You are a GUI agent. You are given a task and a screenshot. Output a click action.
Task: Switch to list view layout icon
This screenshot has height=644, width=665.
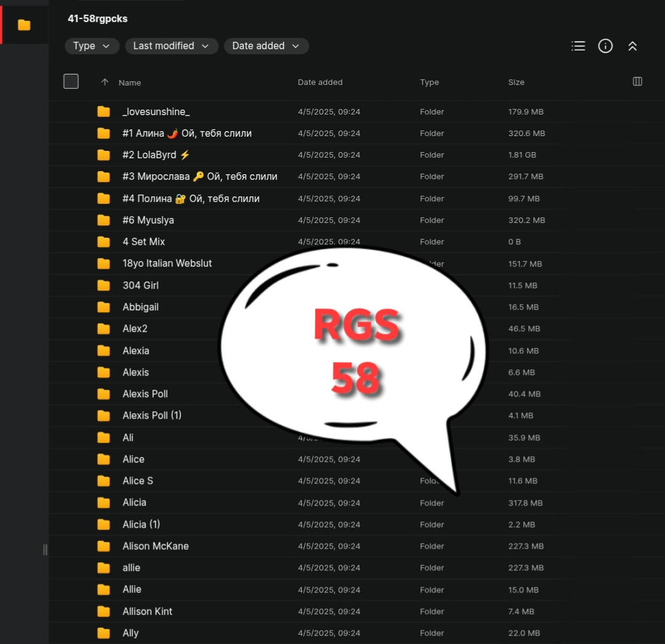click(x=578, y=46)
